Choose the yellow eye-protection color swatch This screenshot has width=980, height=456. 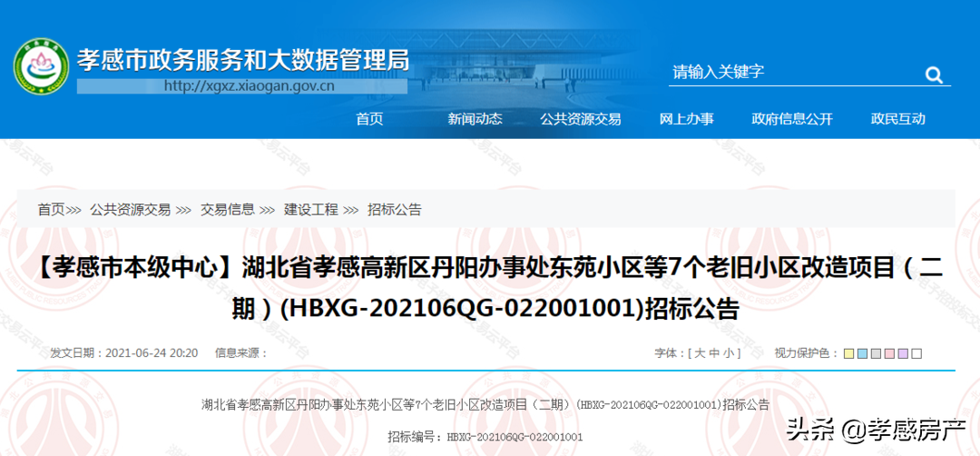pyautogui.click(x=848, y=354)
